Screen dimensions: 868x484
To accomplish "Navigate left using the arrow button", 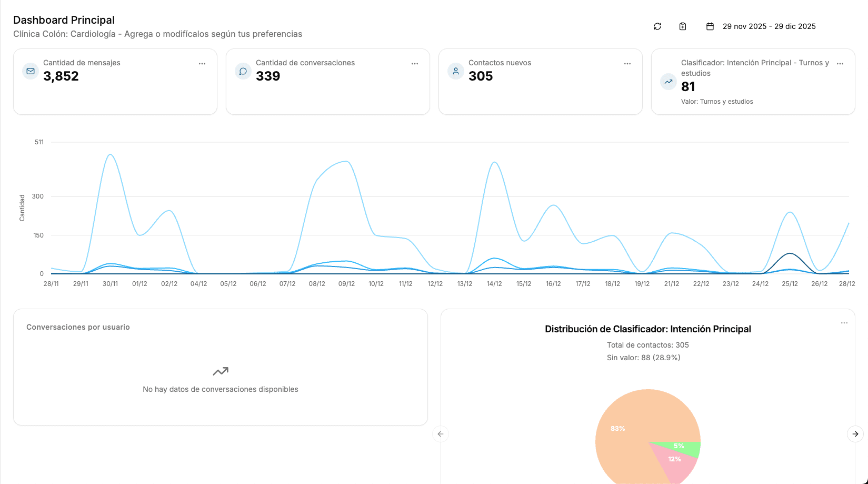I will tap(441, 434).
